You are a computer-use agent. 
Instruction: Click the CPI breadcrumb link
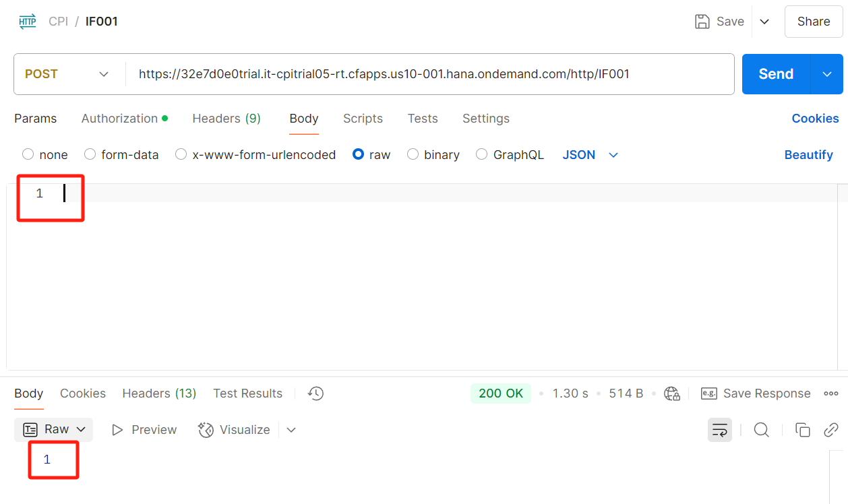pyautogui.click(x=59, y=22)
